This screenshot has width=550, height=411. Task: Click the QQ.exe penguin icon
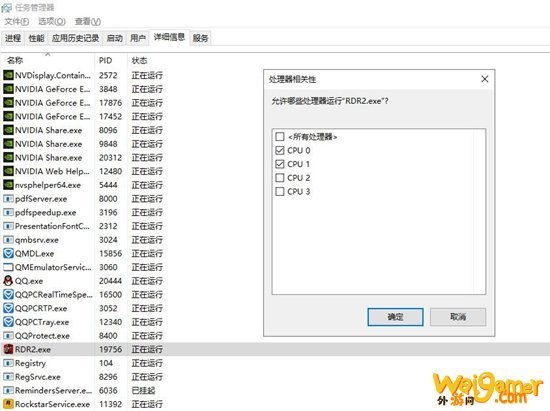(x=8, y=281)
